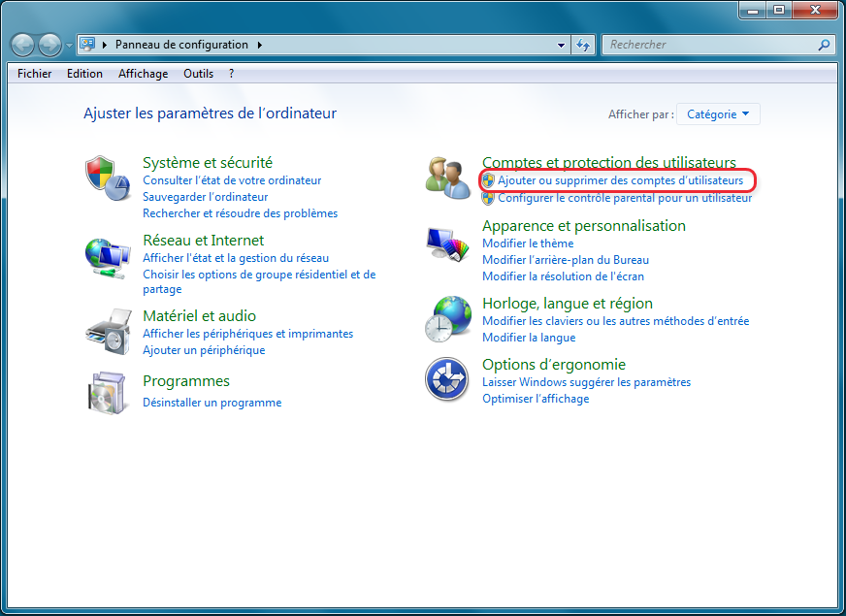Open Options d'ergonomie category
846x616 pixels.
click(x=554, y=364)
